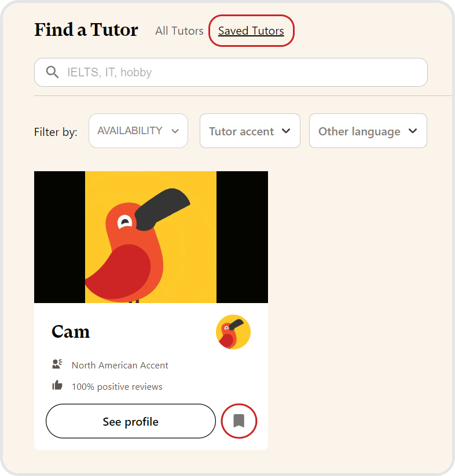Viewport: 455px width, 476px height.
Task: Click Cam's round toucan avatar
Action: coord(233,332)
